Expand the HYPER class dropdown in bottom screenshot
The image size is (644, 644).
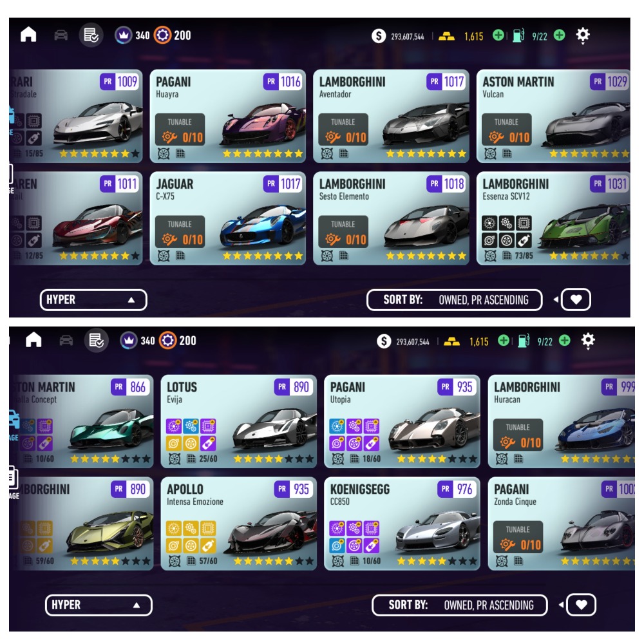(99, 605)
